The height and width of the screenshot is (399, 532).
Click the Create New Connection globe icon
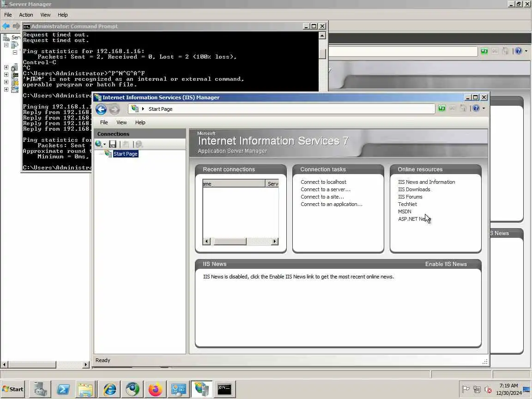point(98,144)
